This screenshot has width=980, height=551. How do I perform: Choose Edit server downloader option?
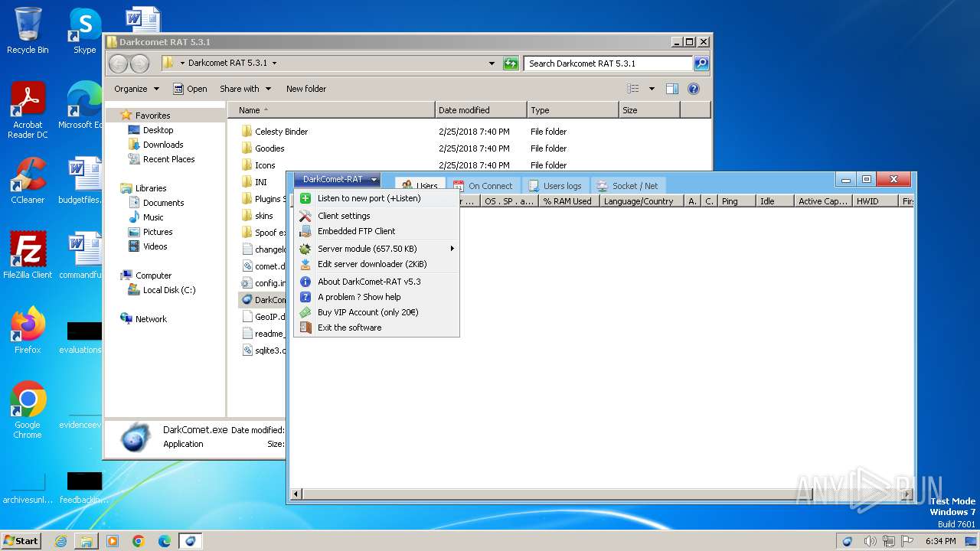pyautogui.click(x=376, y=264)
